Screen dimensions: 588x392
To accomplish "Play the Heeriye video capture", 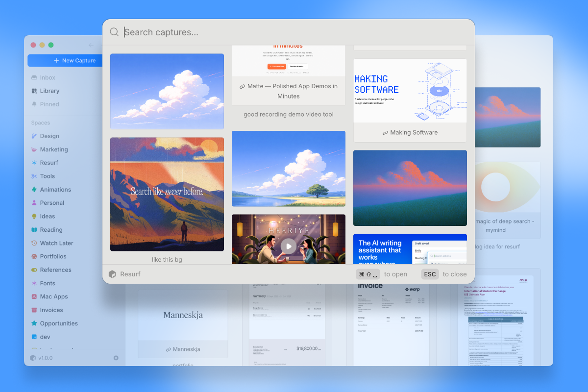I will [x=289, y=246].
